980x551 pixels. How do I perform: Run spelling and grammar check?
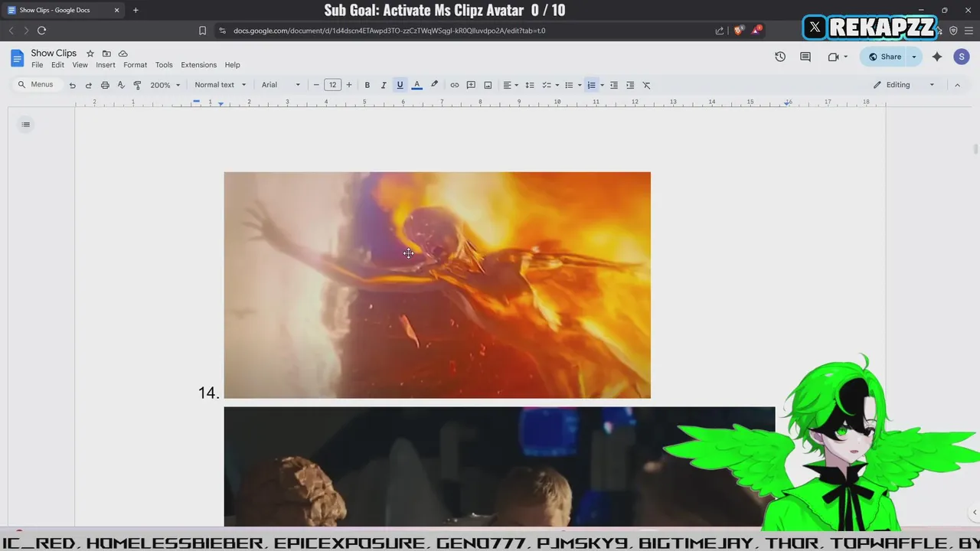tap(121, 85)
